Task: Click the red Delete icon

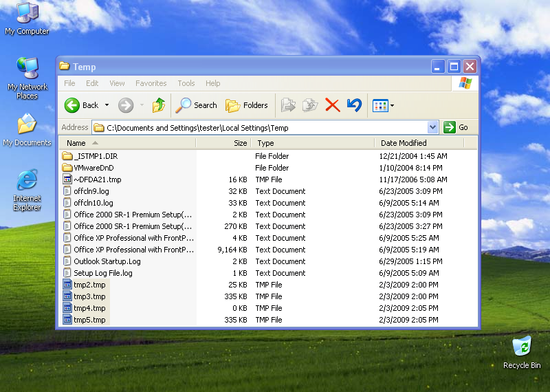Action: tap(333, 105)
